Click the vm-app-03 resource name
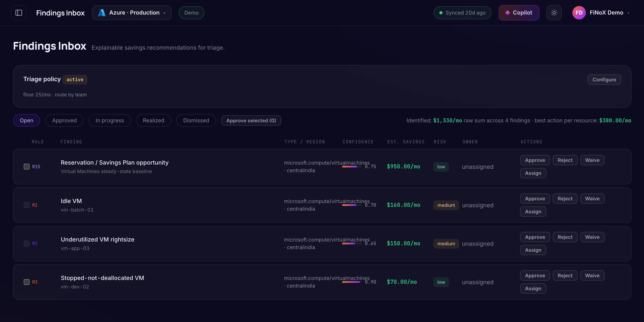This screenshot has width=644, height=322. [75, 248]
